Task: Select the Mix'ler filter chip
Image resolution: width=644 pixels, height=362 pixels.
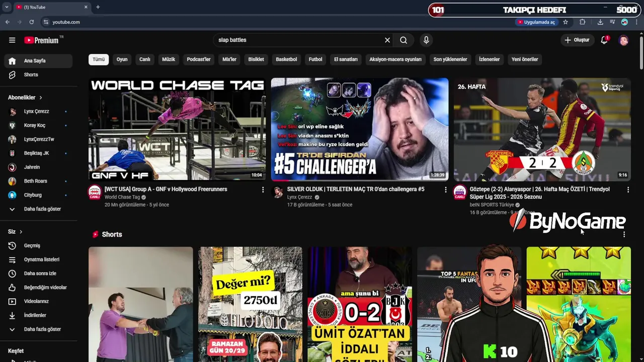Action: click(229, 59)
